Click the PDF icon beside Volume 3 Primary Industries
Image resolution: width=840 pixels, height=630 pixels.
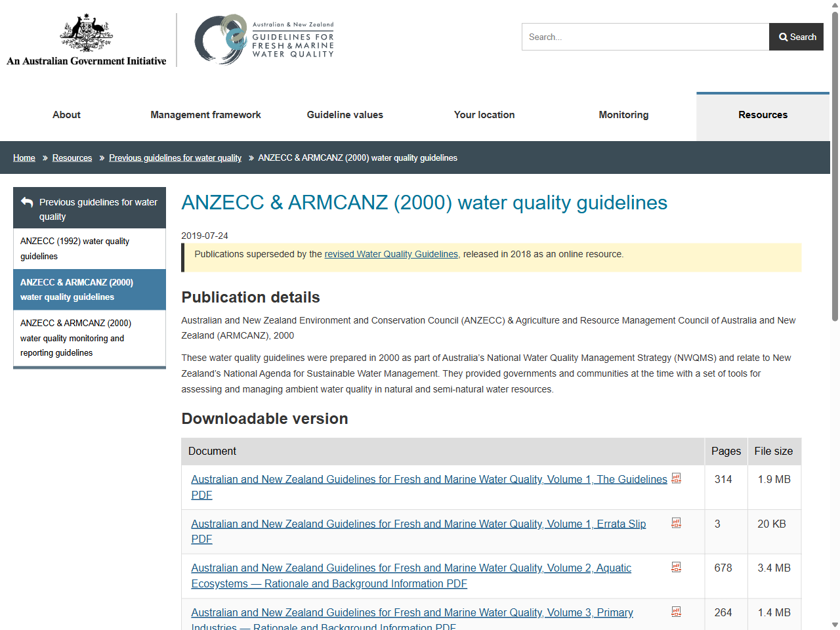(676, 611)
